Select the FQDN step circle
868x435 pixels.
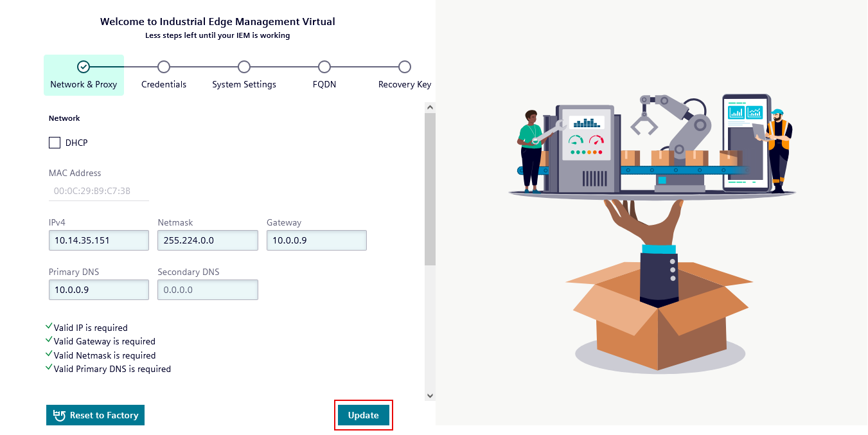[324, 66]
